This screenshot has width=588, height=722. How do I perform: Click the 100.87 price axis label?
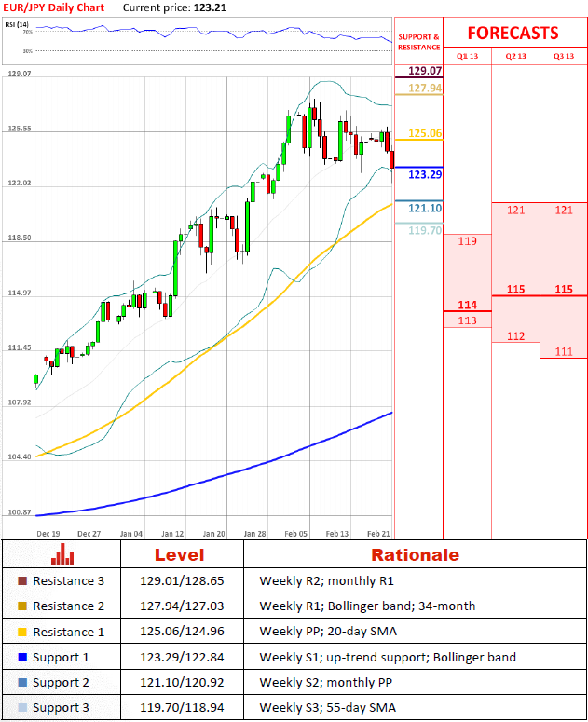(x=20, y=512)
